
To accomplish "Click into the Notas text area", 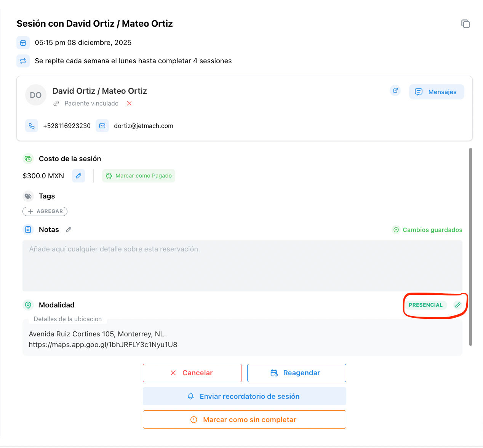I will coord(242,266).
